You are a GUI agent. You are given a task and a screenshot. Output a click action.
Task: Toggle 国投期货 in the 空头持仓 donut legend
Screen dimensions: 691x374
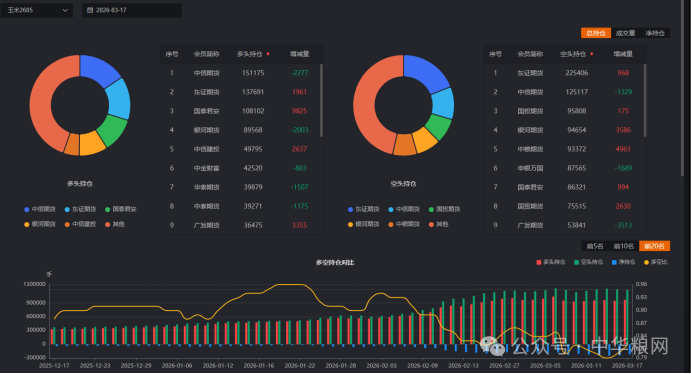(445, 209)
